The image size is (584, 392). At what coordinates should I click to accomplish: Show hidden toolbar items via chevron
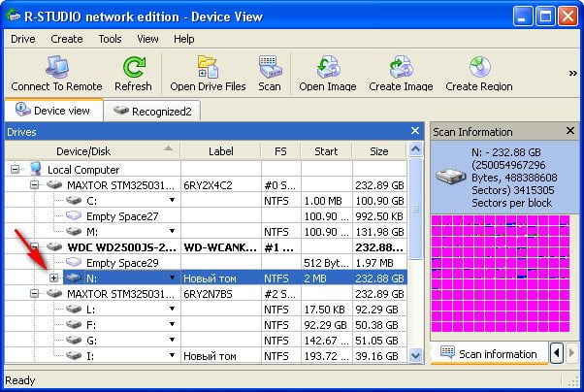[x=572, y=73]
